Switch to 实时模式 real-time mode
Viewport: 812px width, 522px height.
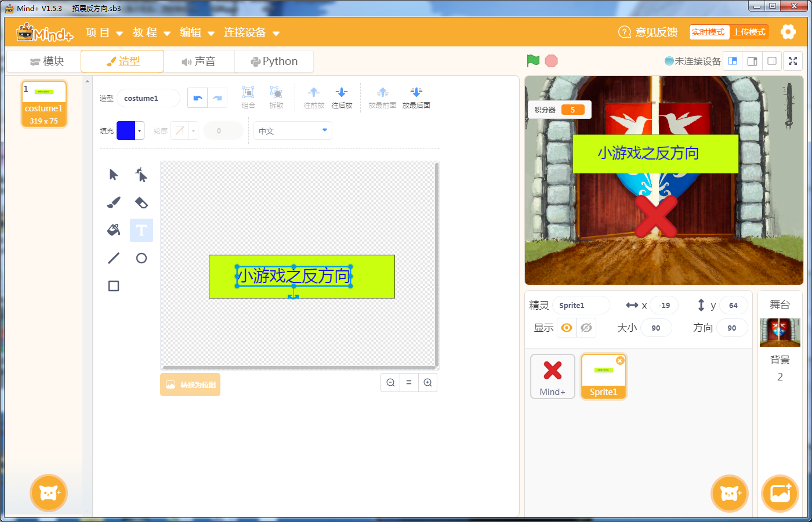pyautogui.click(x=709, y=32)
